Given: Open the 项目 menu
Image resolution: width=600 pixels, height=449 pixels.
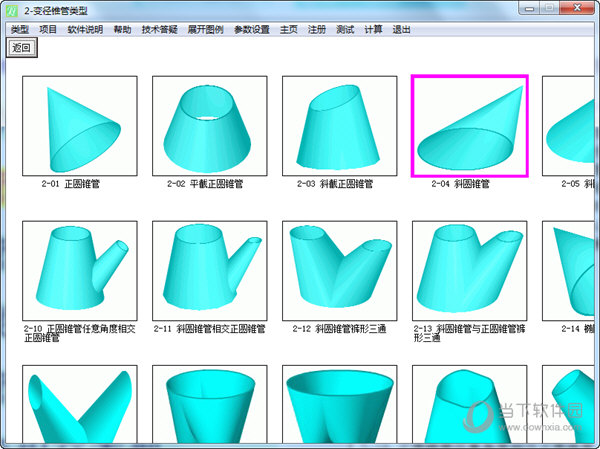Looking at the screenshot, I should [48, 29].
